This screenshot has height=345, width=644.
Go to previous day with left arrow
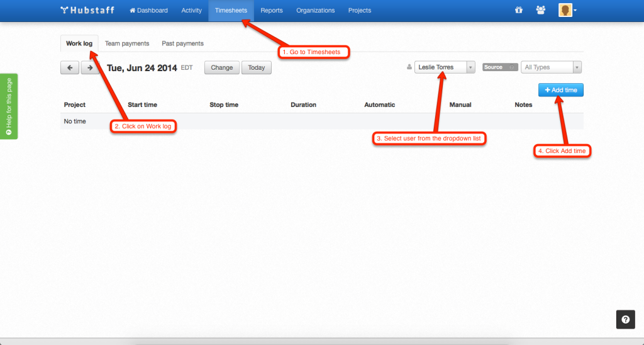pos(70,67)
